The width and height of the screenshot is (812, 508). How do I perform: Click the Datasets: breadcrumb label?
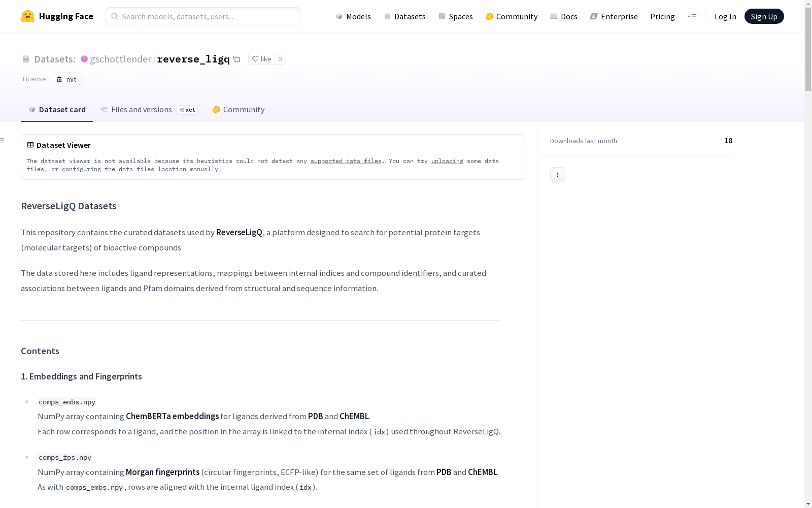[55, 59]
